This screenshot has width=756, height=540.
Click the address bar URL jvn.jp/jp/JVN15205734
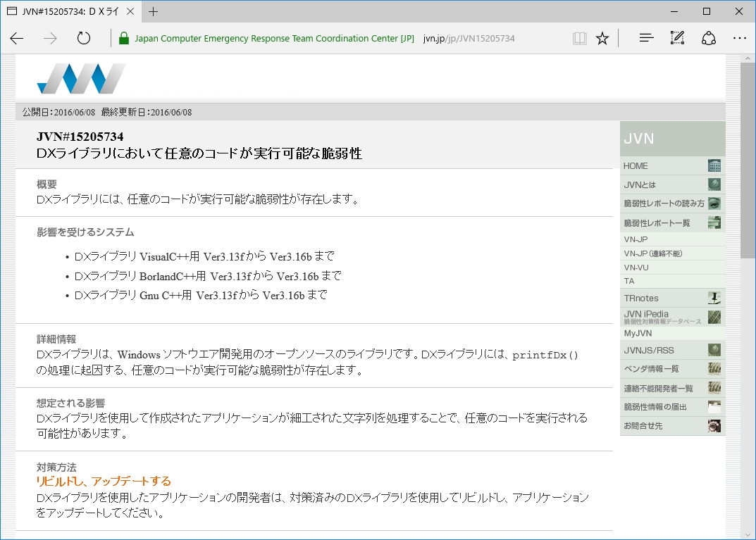pos(469,39)
